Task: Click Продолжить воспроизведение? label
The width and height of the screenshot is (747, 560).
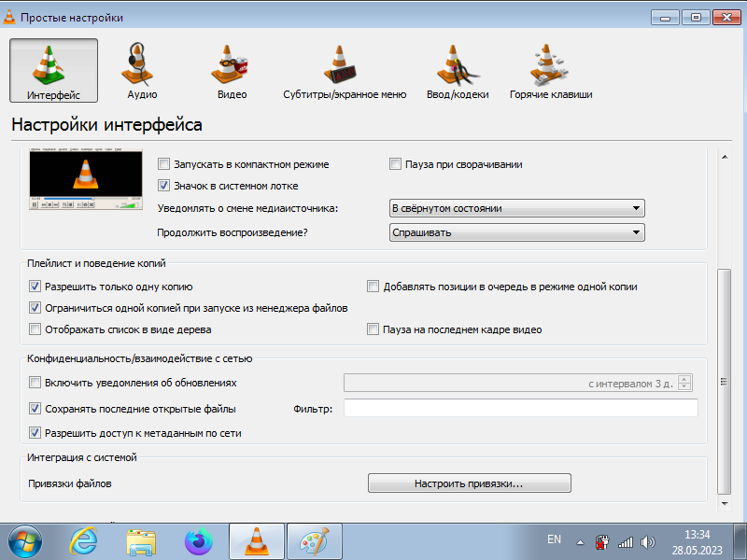Action: 233,232
